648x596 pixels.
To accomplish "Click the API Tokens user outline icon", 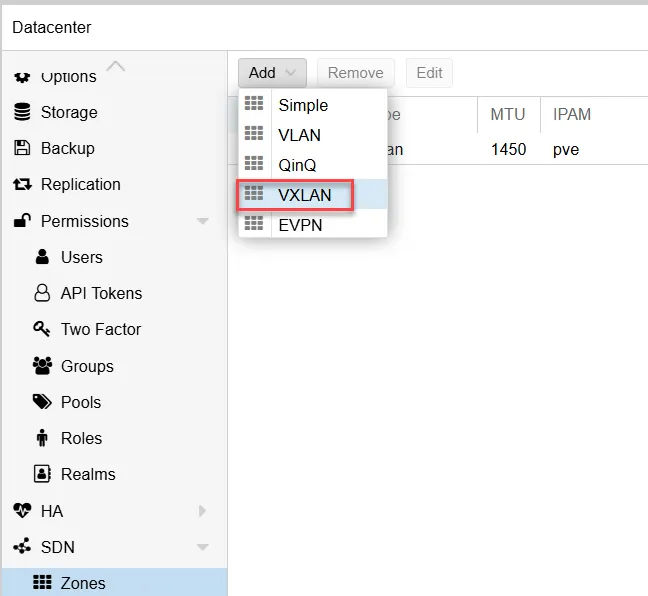I will (x=42, y=293).
